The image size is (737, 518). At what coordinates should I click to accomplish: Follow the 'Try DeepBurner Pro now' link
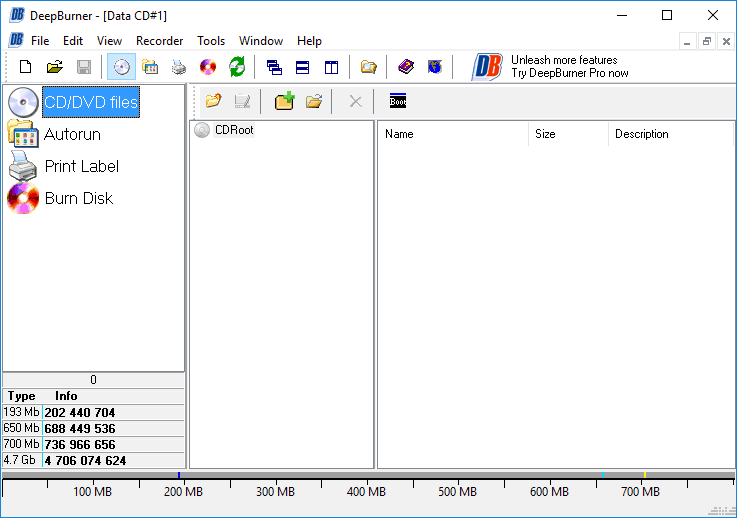point(570,73)
